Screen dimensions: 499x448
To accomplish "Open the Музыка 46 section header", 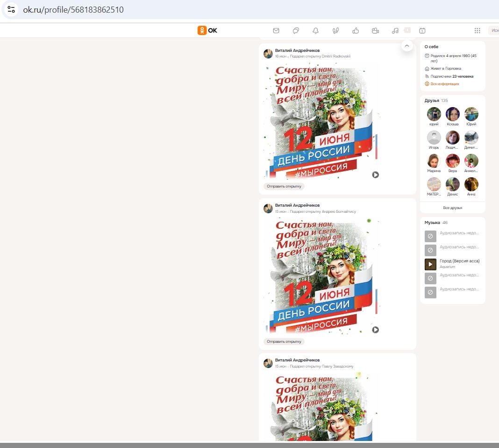I will pyautogui.click(x=435, y=223).
